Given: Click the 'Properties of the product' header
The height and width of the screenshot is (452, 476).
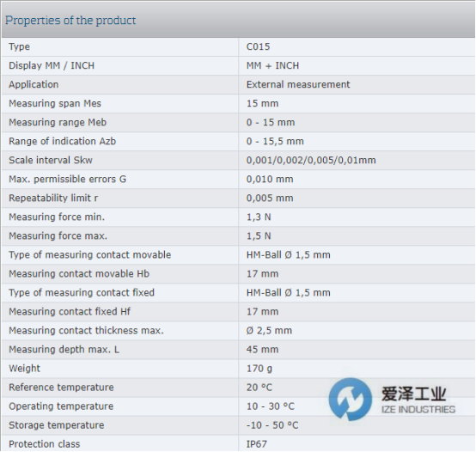Looking at the screenshot, I should [x=70, y=21].
